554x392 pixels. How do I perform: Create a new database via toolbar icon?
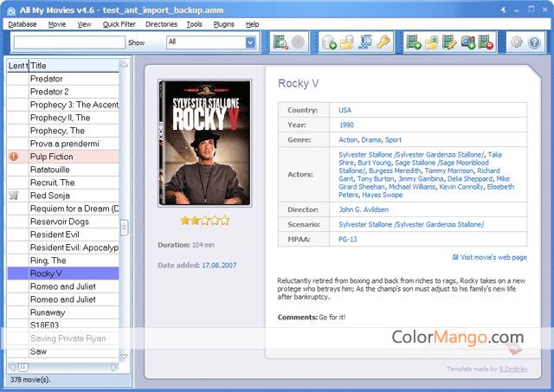tap(329, 42)
